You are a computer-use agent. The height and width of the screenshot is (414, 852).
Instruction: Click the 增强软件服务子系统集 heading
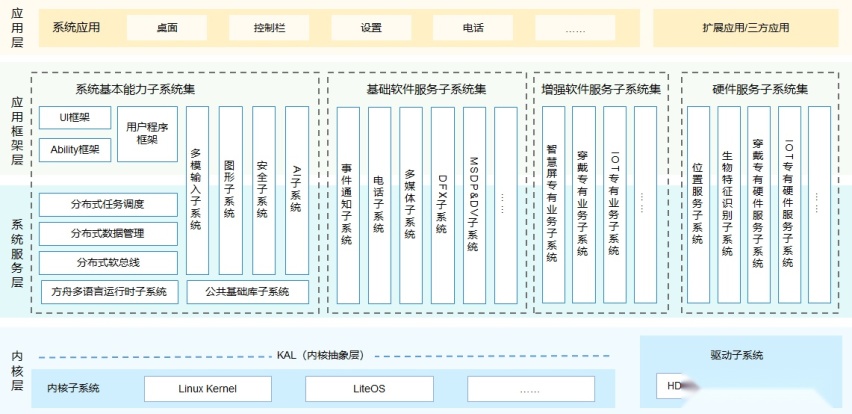click(601, 89)
